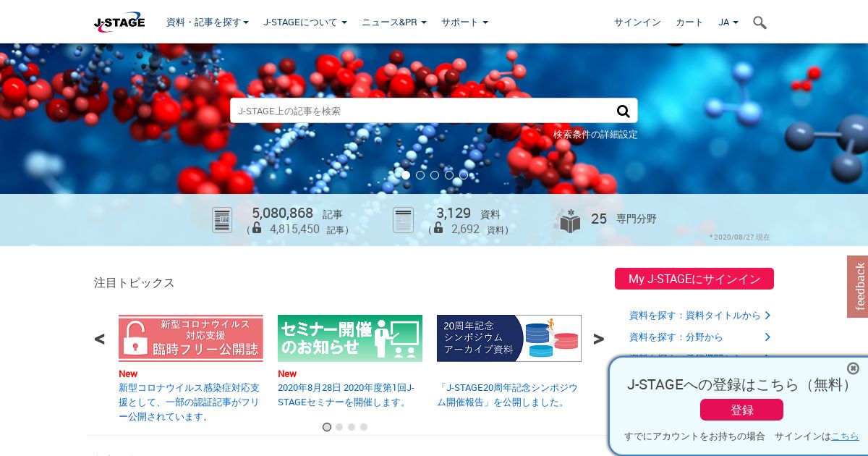The width and height of the screenshot is (868, 456).
Task: Select the fourth hero banner slide dot
Action: point(449,175)
